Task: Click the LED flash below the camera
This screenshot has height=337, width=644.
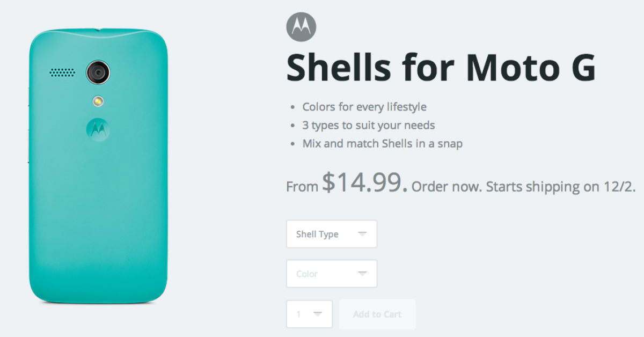Action: point(98,101)
